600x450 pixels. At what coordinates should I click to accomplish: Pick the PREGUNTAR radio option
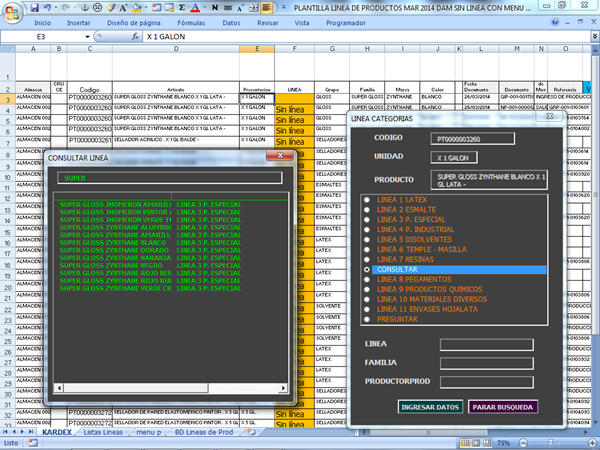point(366,320)
